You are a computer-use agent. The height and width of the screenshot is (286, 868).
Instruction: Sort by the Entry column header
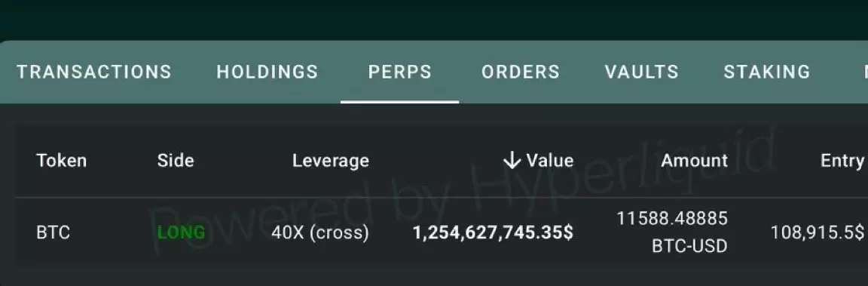(x=842, y=161)
